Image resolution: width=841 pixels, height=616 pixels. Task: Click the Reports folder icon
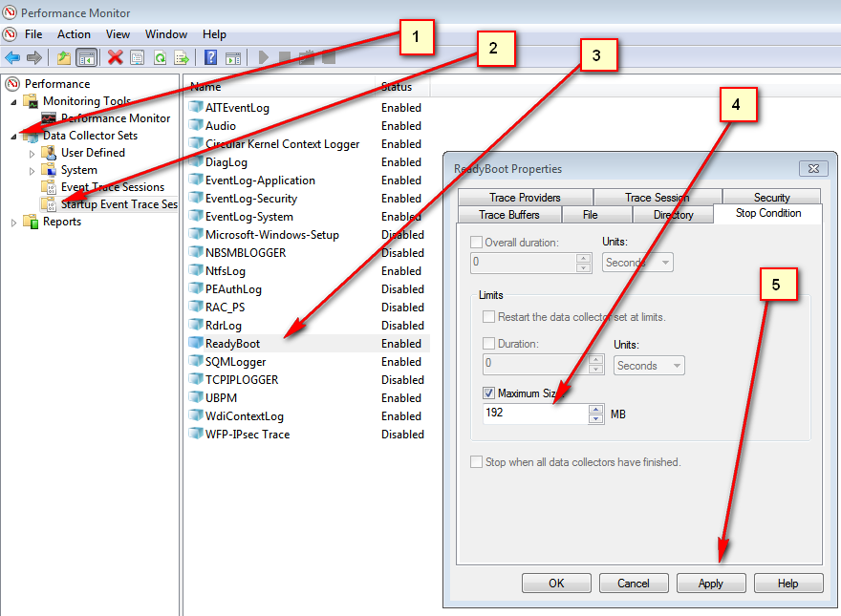[x=32, y=222]
